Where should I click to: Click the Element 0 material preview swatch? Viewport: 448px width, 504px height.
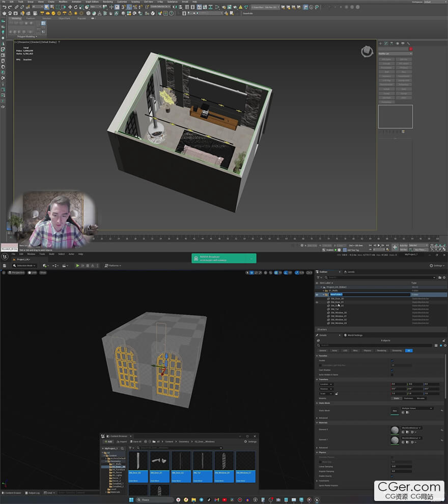(395, 430)
